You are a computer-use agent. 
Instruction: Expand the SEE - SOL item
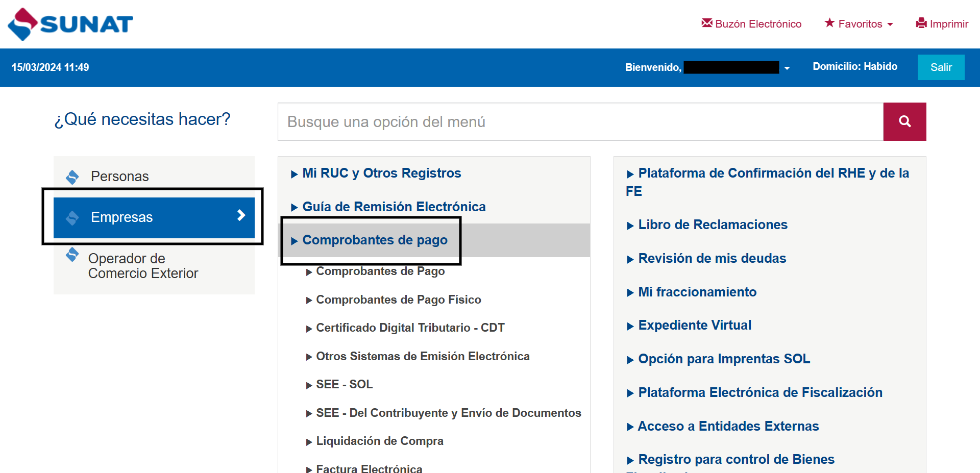point(339,385)
